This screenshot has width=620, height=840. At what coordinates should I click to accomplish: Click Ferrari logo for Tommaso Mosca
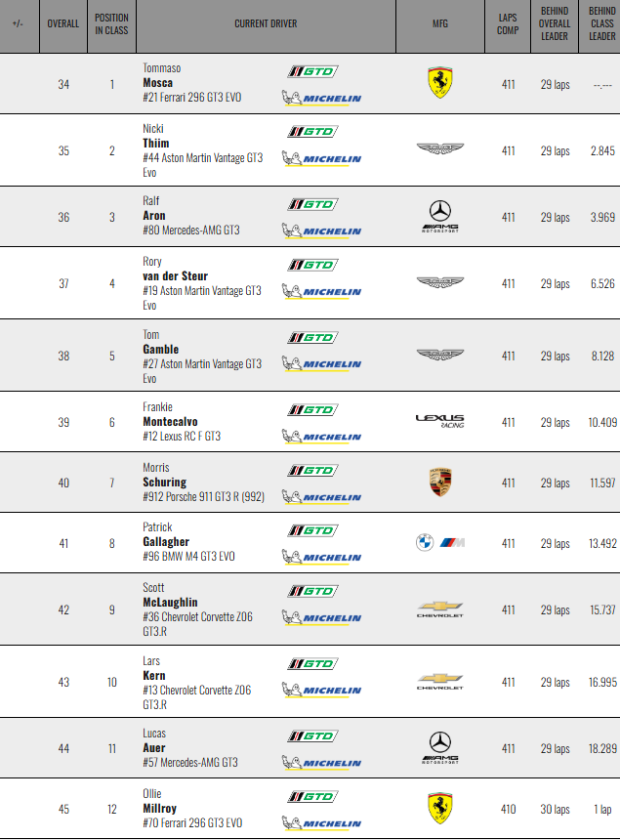coord(439,84)
